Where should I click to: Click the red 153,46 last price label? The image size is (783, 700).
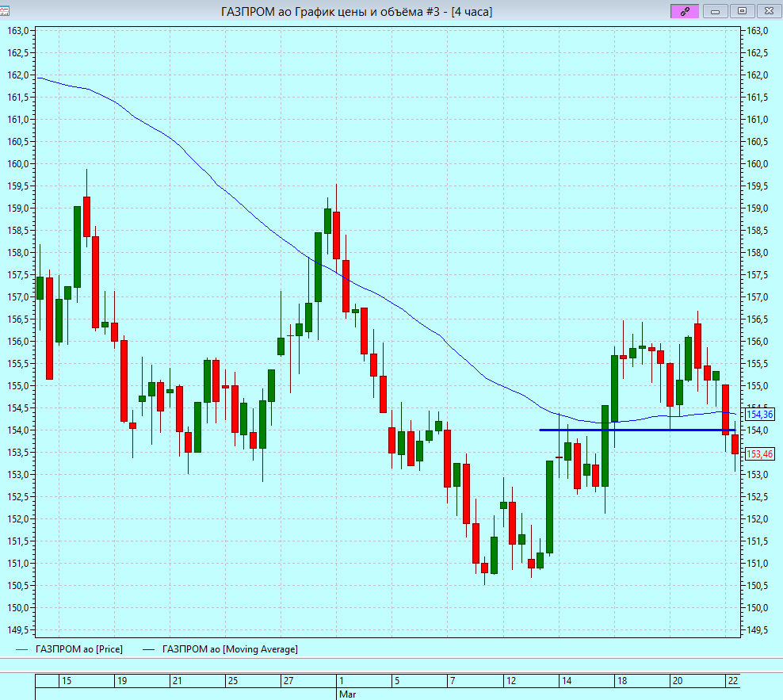[759, 453]
